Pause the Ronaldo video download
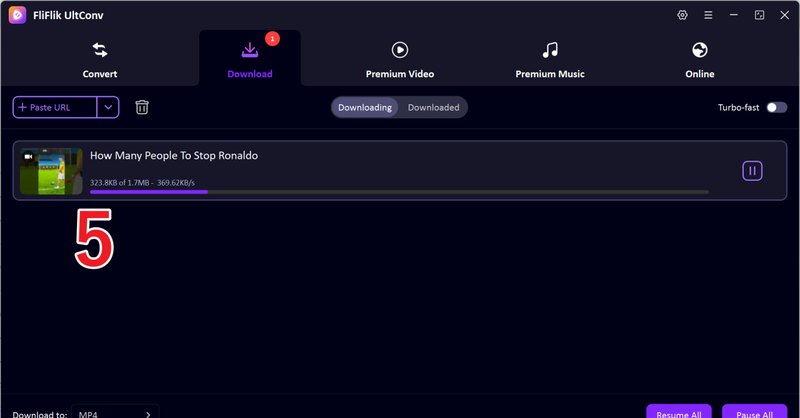 click(x=752, y=171)
